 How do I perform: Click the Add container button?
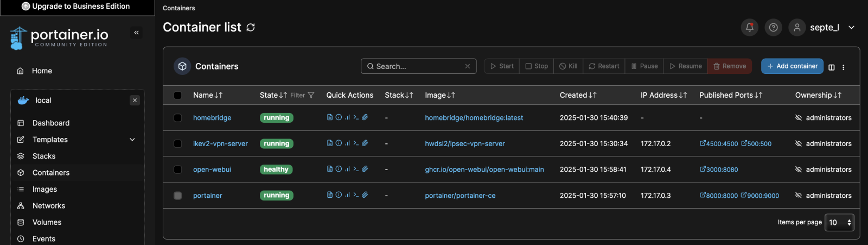pyautogui.click(x=792, y=66)
